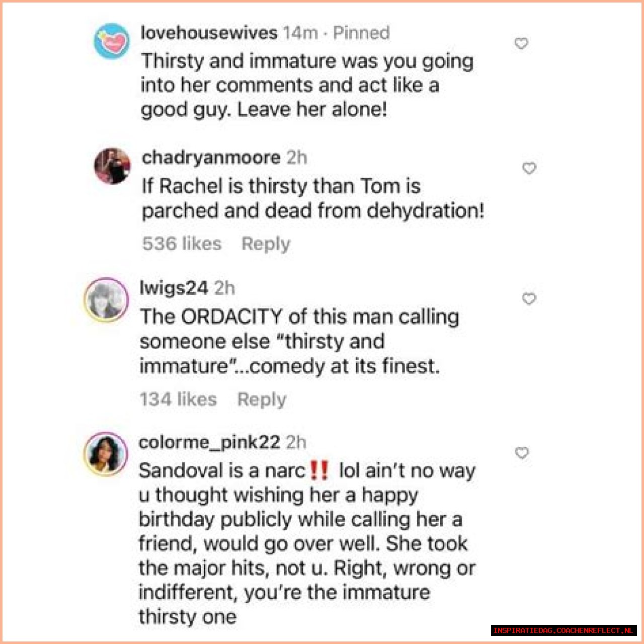The width and height of the screenshot is (644, 644).
Task: Click the inspiratiedag.coachenreflect.nl watermark
Action: click(x=563, y=630)
